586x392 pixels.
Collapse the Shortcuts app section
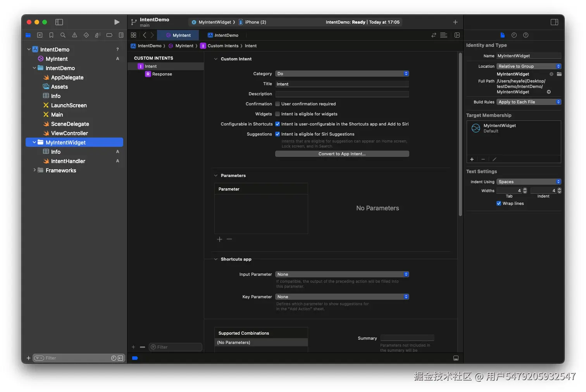216,259
